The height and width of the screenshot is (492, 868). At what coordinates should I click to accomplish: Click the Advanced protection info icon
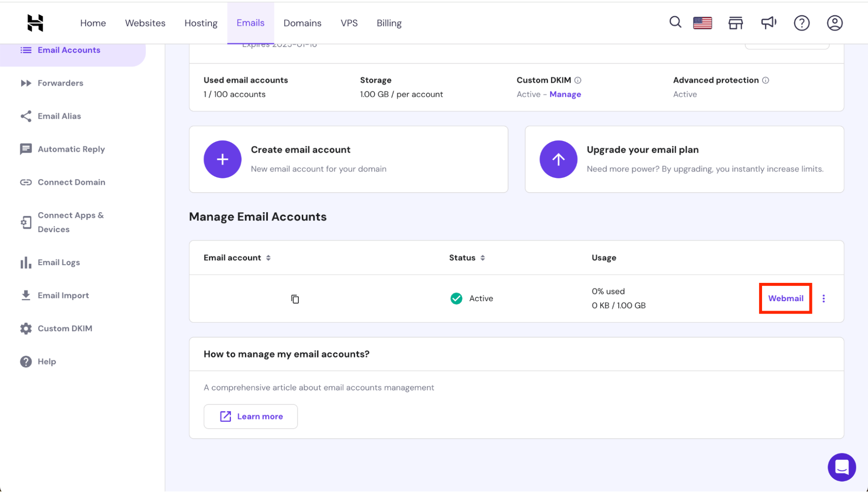pyautogui.click(x=766, y=80)
